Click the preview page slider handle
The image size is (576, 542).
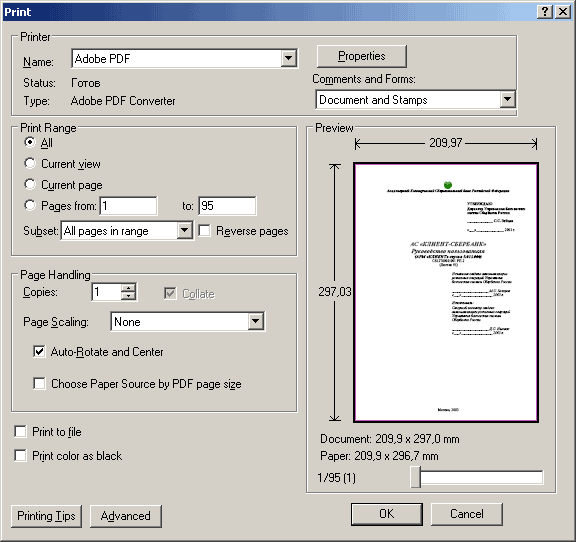coord(415,477)
